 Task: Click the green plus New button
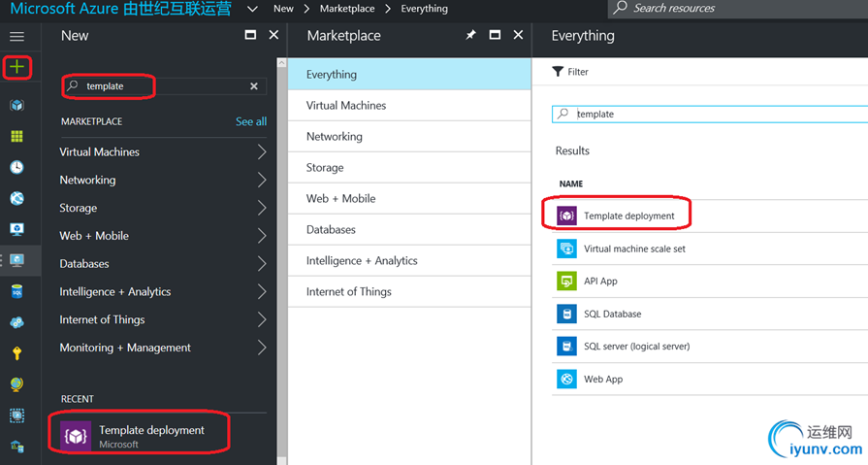(16, 67)
